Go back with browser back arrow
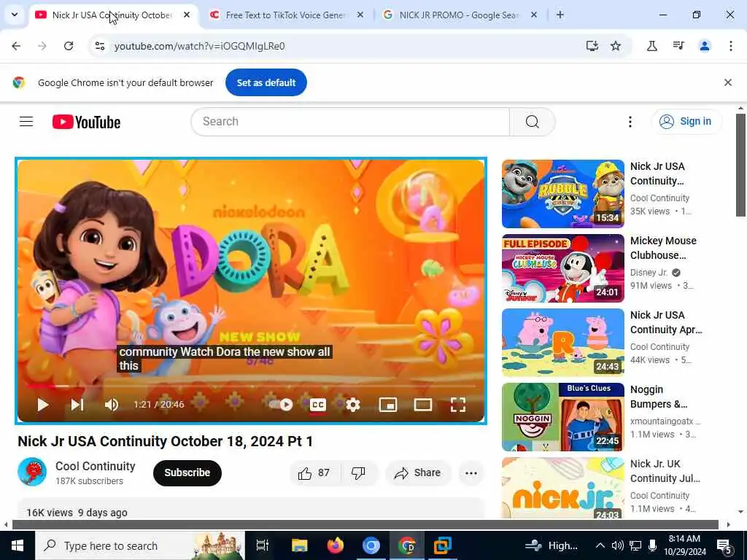 (x=16, y=46)
